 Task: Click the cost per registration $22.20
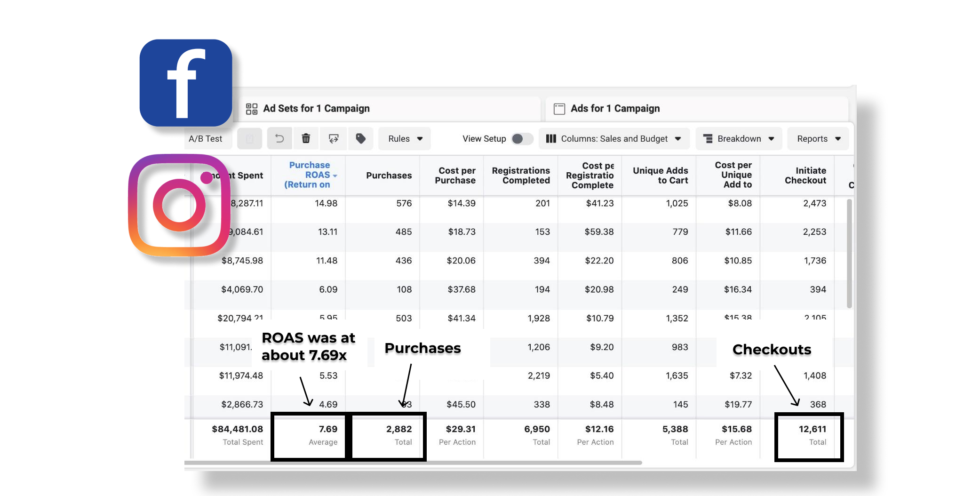(x=599, y=261)
